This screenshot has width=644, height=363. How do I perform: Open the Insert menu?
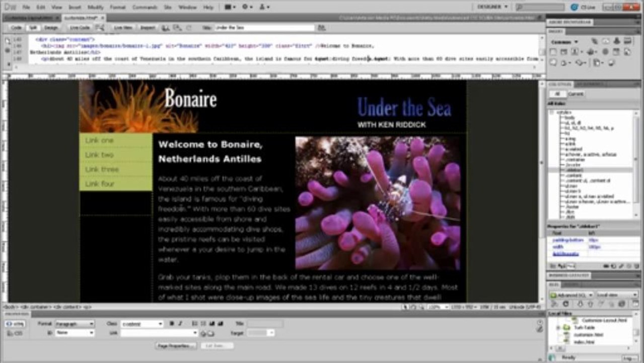[x=75, y=8]
